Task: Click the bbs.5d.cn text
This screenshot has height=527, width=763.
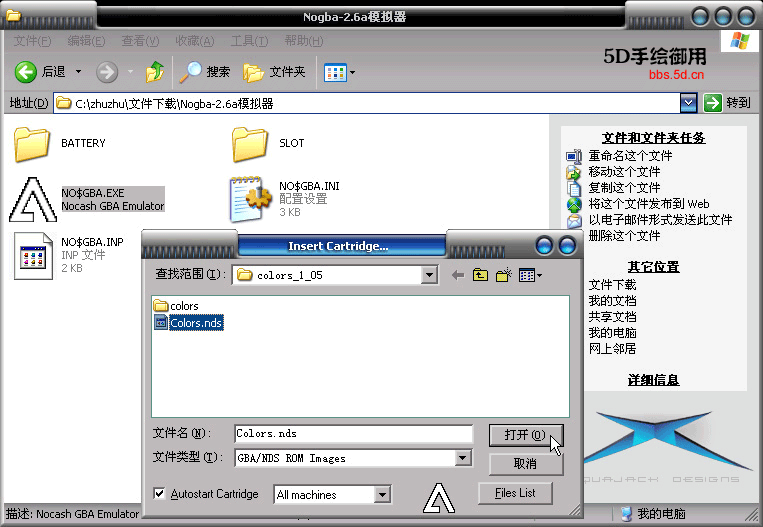Action: click(x=676, y=75)
